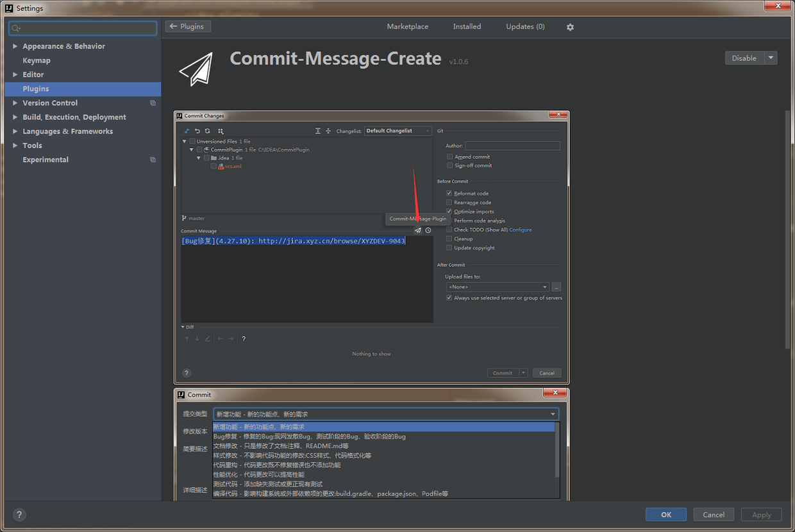Go back to Plugins list

pos(188,26)
